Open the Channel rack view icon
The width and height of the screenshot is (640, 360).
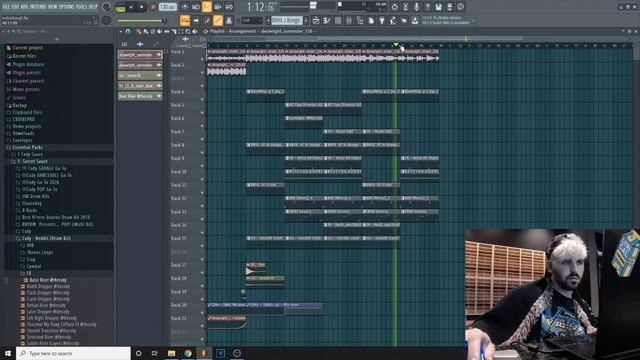(338, 20)
